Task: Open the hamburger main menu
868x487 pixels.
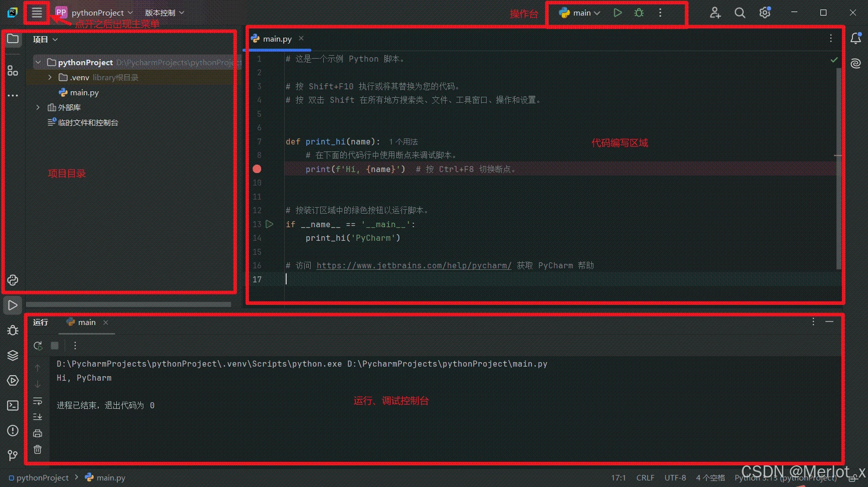Action: point(37,13)
